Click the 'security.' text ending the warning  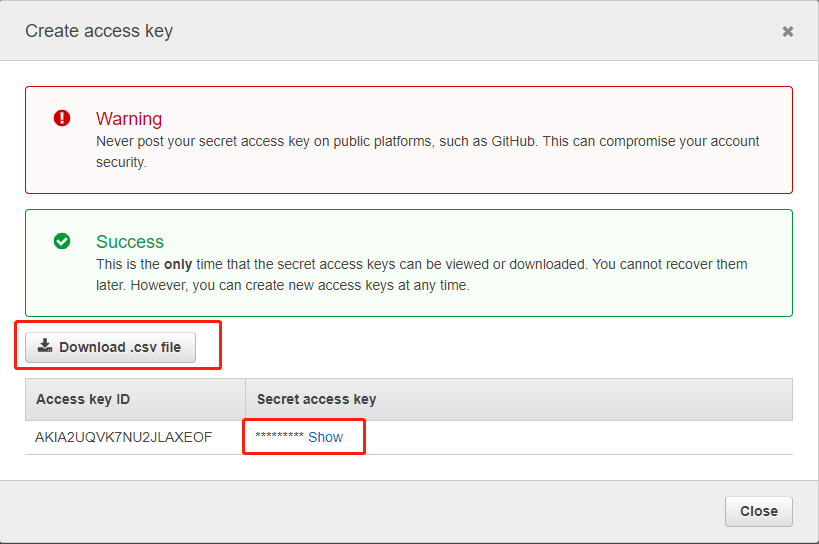coord(121,162)
